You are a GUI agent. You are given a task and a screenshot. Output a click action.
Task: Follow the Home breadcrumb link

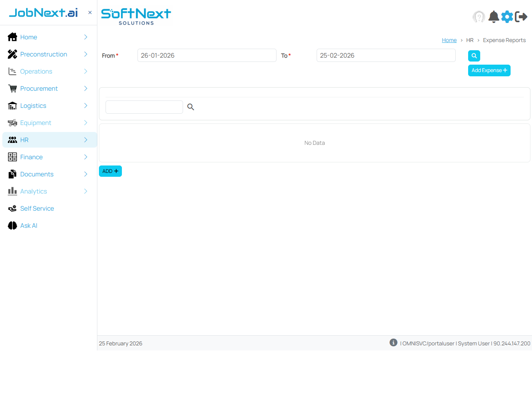click(x=449, y=40)
